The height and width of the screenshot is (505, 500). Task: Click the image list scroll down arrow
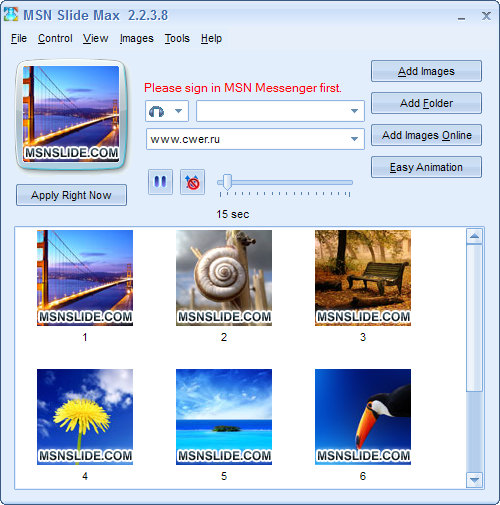coord(474,480)
